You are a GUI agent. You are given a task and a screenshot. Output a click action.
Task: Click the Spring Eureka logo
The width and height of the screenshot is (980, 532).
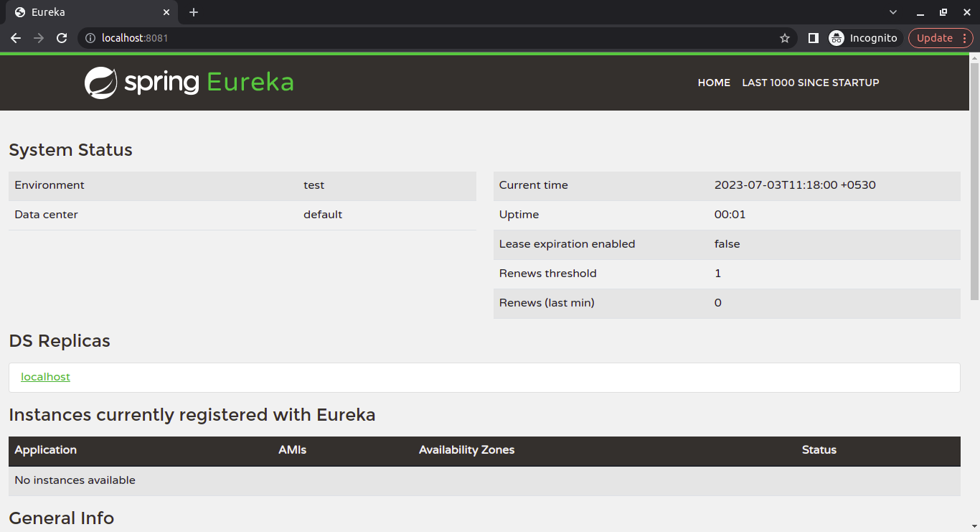point(188,82)
